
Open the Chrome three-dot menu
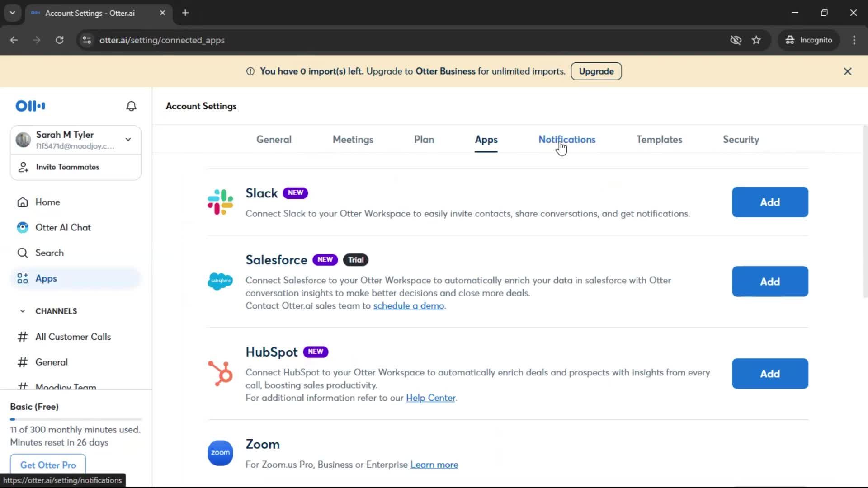coord(854,40)
